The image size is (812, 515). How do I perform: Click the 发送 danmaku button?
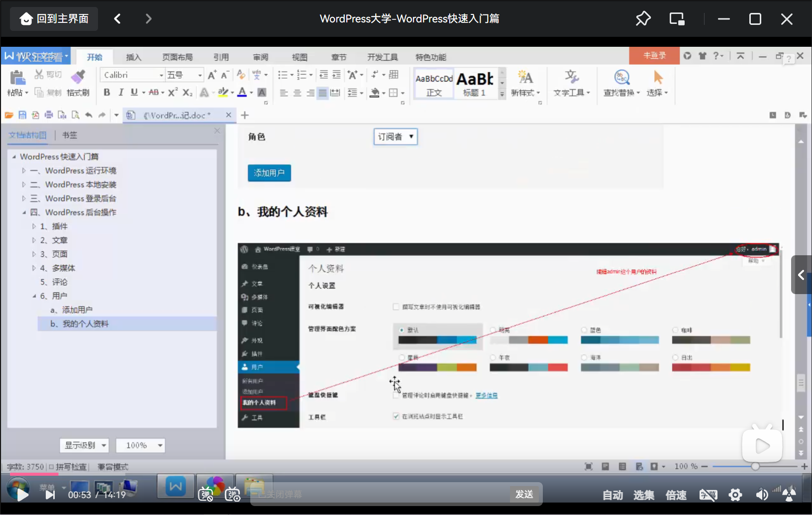click(524, 494)
